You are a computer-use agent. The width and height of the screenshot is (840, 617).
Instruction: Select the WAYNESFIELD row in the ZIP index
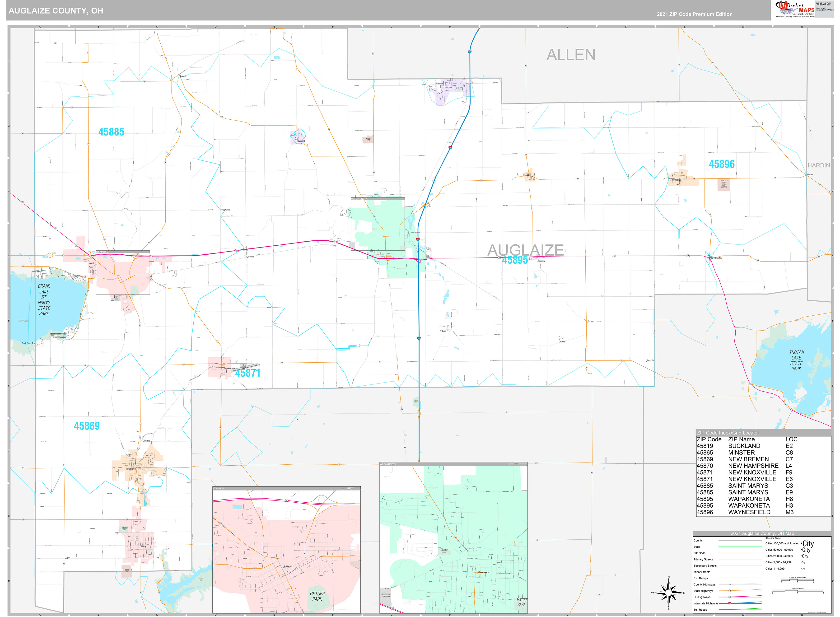(763, 512)
